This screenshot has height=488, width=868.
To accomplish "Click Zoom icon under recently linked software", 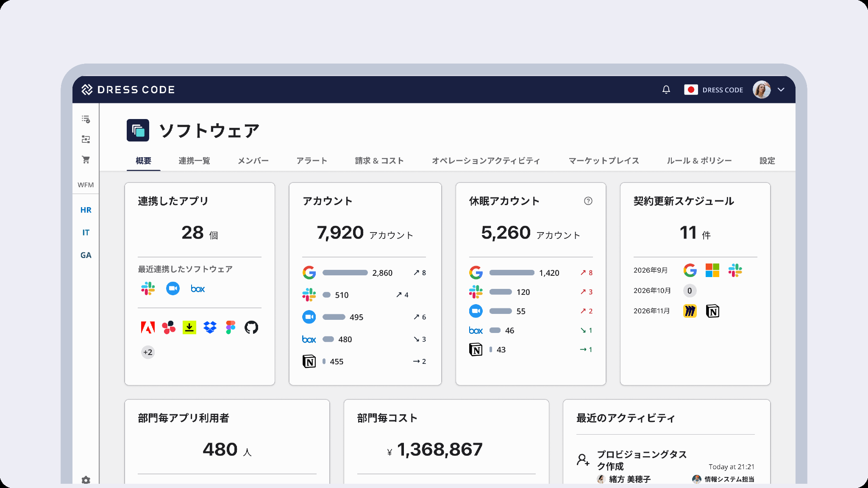I will [172, 288].
